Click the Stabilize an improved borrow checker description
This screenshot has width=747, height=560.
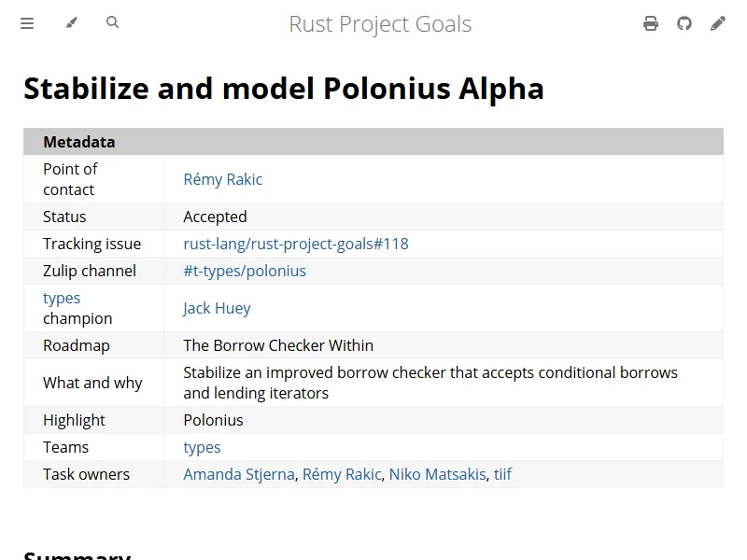tap(430, 383)
